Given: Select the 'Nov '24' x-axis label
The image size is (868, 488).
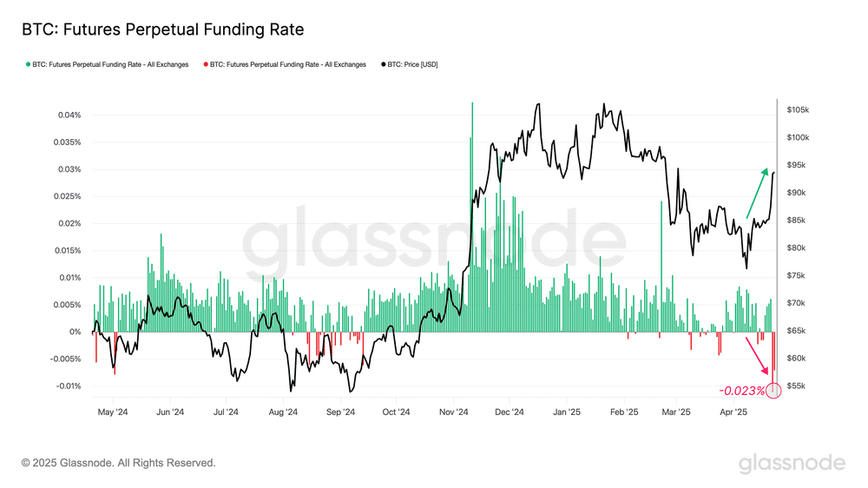Looking at the screenshot, I should point(453,412).
